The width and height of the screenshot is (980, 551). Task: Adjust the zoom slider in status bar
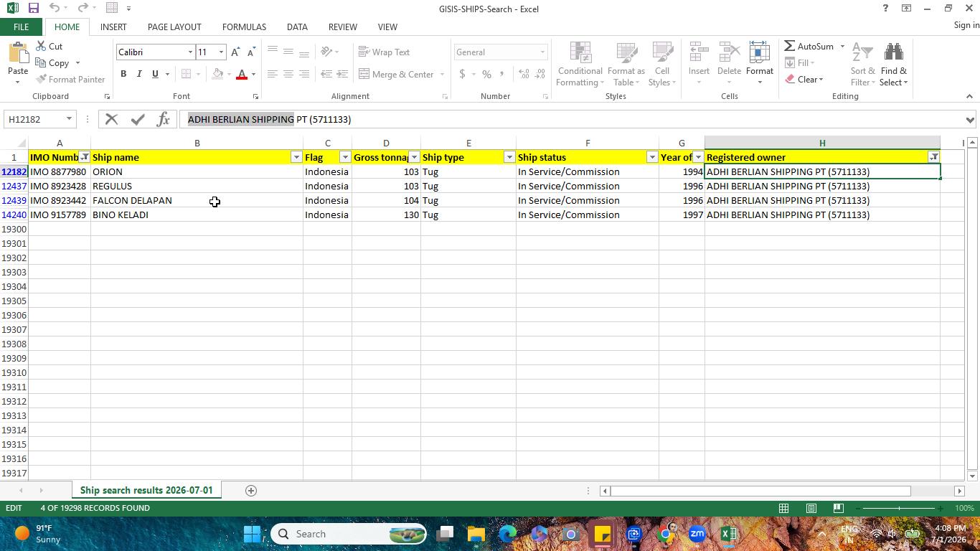tap(898, 508)
